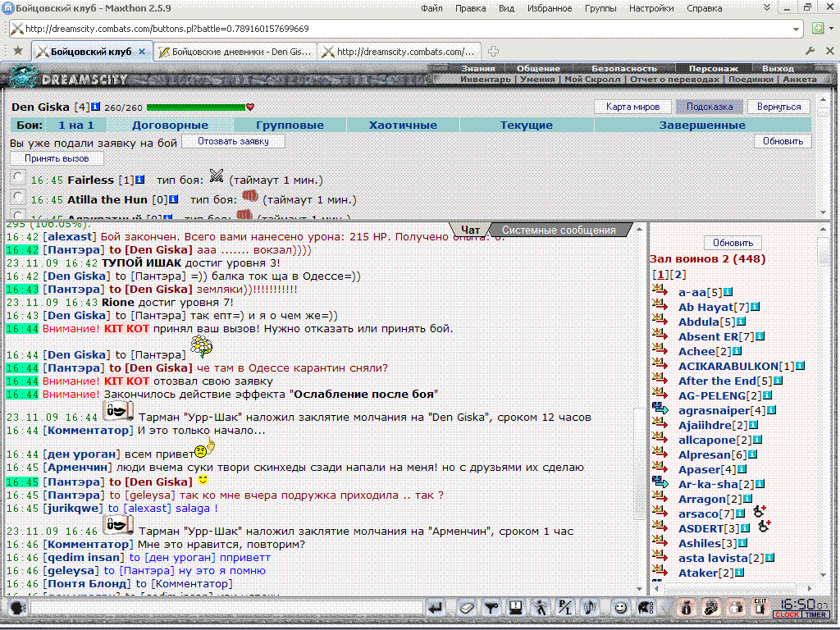Click the injury icon beside arsaco[7]
The width and height of the screenshot is (840, 630).
760,512
